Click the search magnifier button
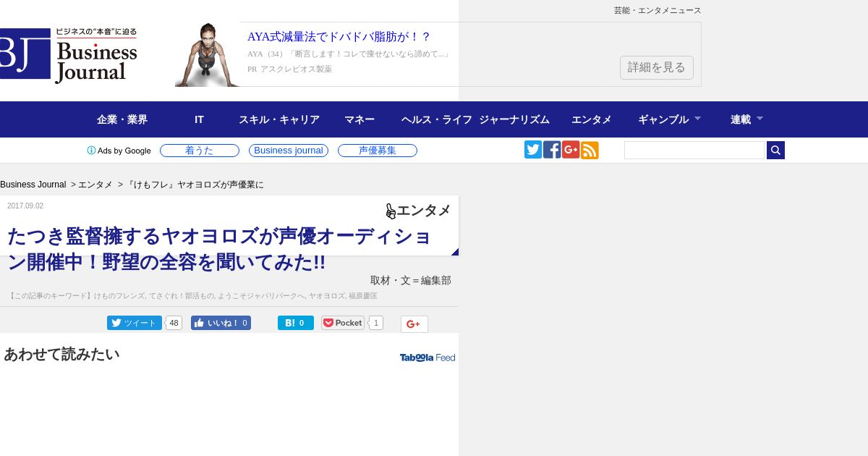The image size is (868, 456). point(775,150)
